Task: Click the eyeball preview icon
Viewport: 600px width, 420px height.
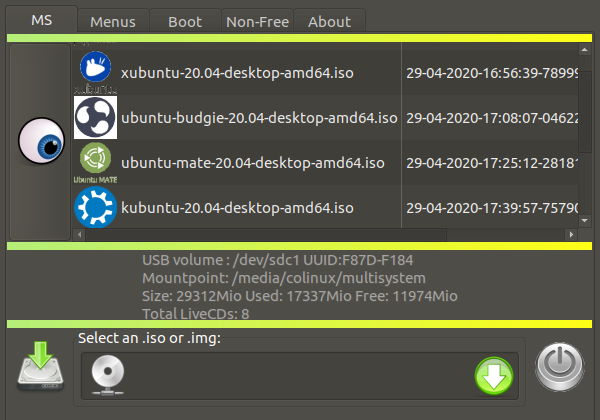Action: [x=41, y=141]
